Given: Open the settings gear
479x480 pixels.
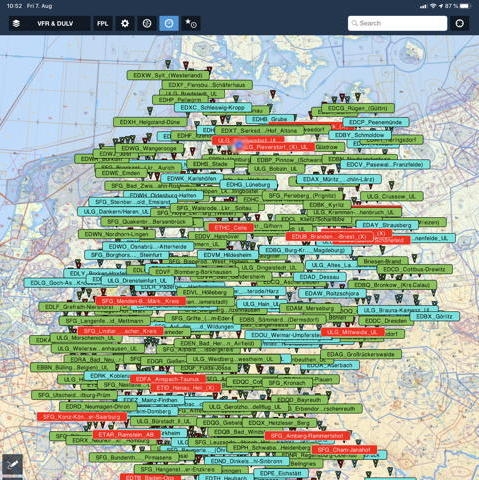Looking at the screenshot, I should point(125,23).
